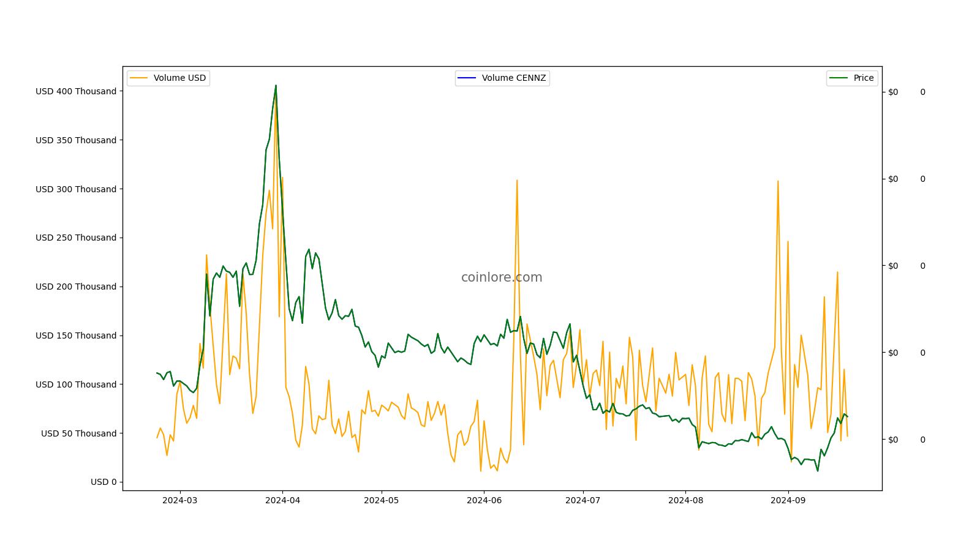Click the 'USD 400 Thousand' axis label
This screenshot has width=980, height=551.
[76, 91]
